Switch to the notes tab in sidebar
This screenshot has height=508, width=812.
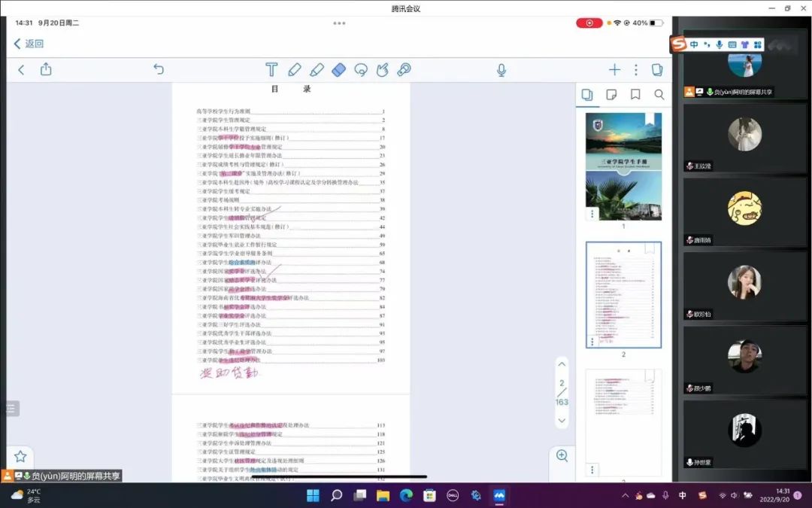coord(611,95)
